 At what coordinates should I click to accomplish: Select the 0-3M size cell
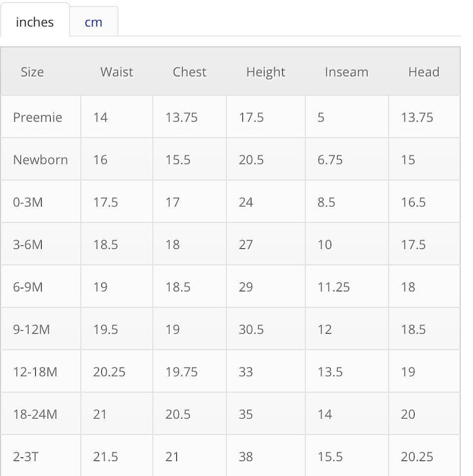28,202
